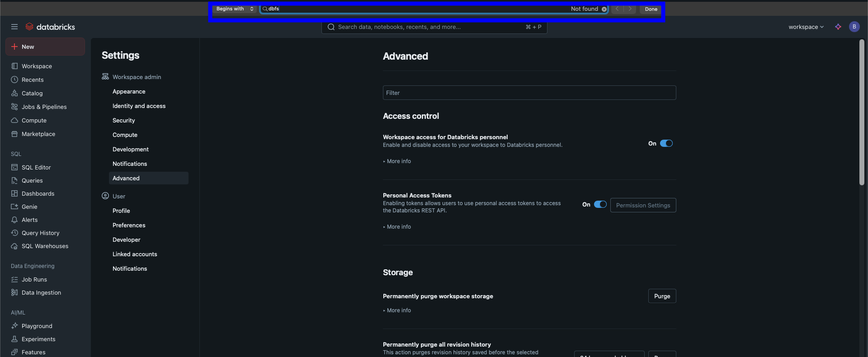Click the New button
Viewport: 868px width, 357px height.
point(45,47)
